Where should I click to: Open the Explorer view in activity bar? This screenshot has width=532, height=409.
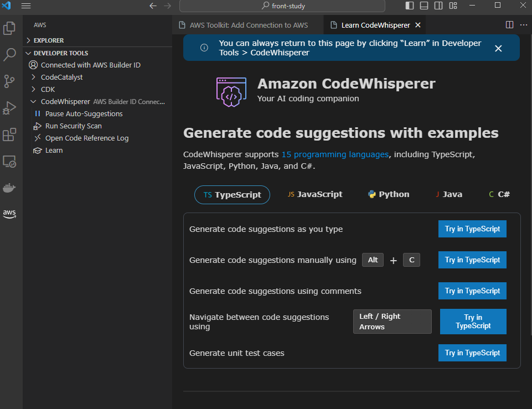9,28
